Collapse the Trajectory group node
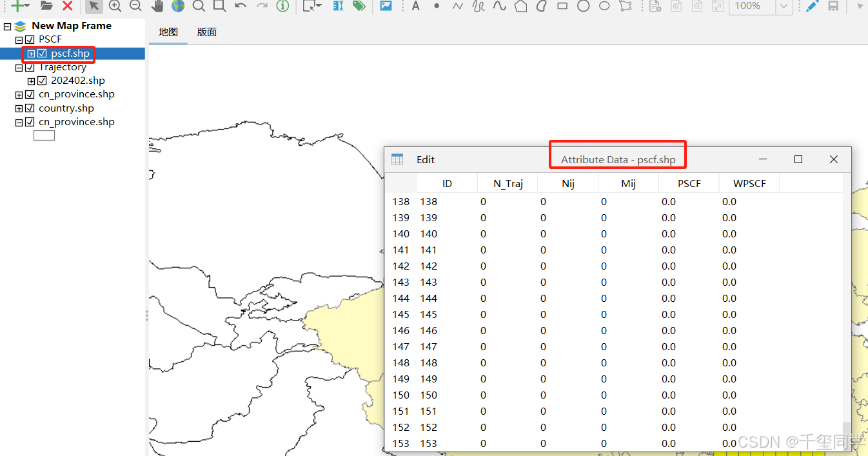Image resolution: width=868 pixels, height=456 pixels. click(19, 68)
